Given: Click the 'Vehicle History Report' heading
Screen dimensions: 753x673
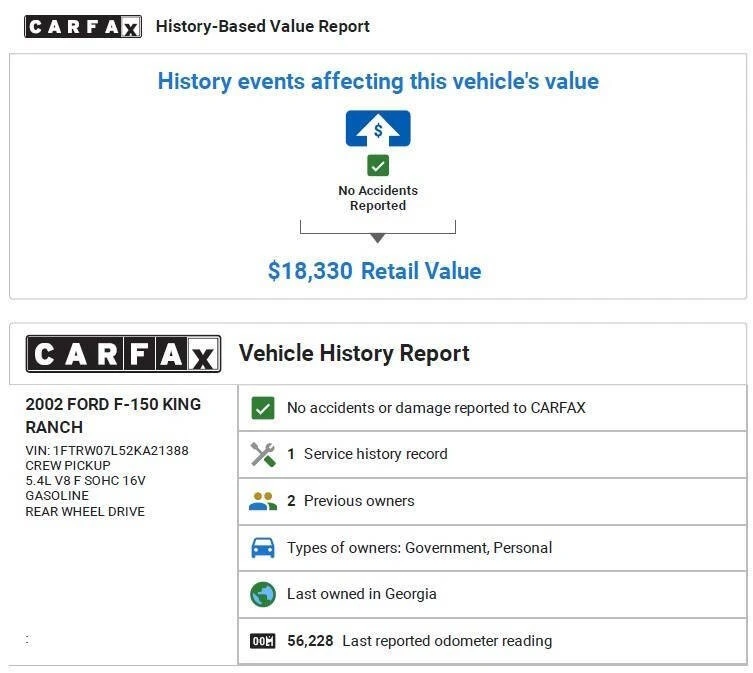Looking at the screenshot, I should [354, 354].
